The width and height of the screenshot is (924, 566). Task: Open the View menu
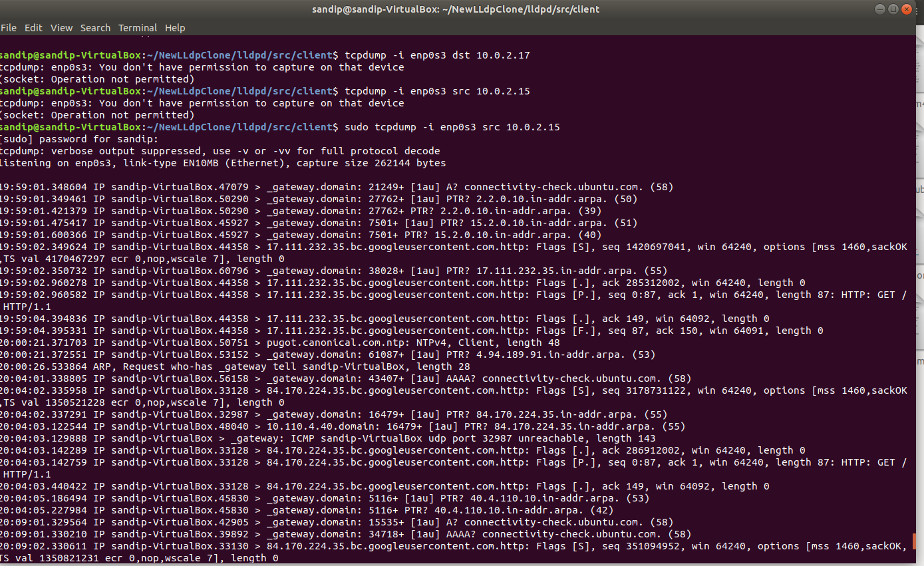61,28
